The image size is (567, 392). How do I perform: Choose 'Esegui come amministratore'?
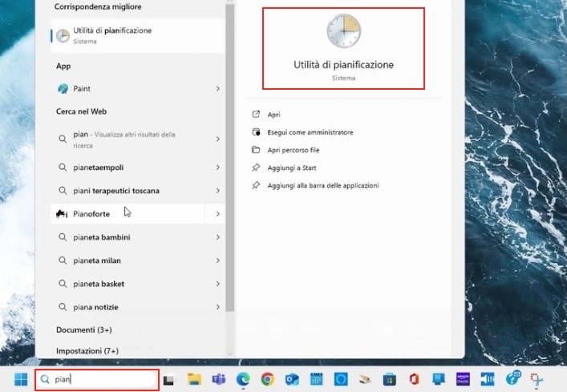point(310,132)
